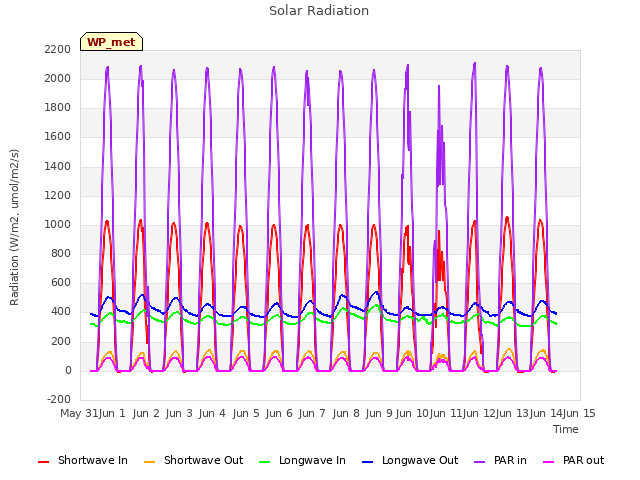Click the 1800 y-axis tick label
The height and width of the screenshot is (480, 640).
pyautogui.click(x=58, y=108)
